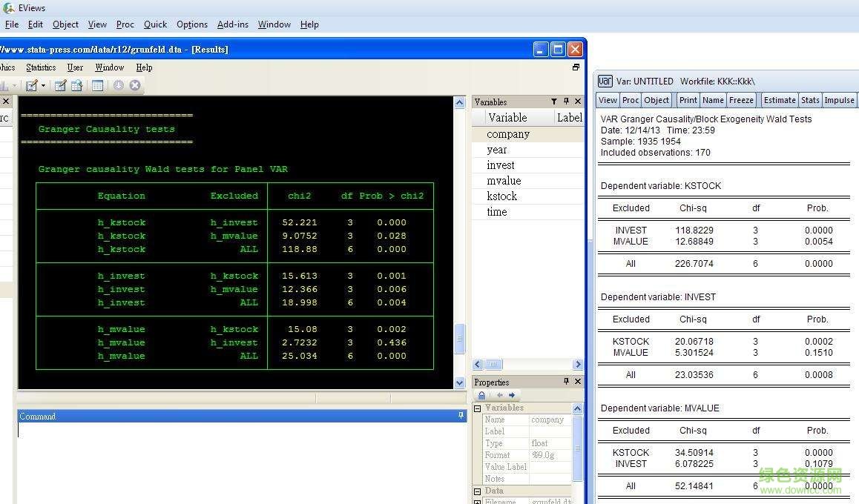Pin the Command window in Stata
859x504 pixels.
point(461,416)
